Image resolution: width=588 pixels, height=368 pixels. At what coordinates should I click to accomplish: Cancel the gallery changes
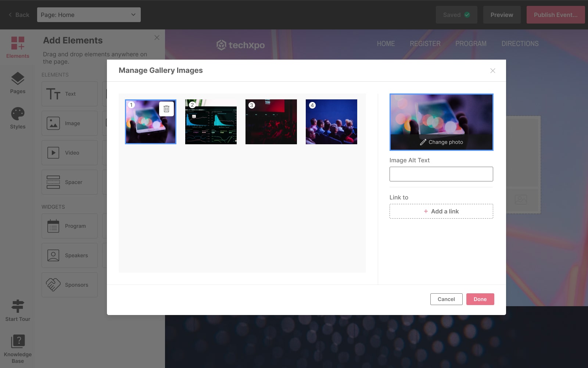tap(446, 299)
